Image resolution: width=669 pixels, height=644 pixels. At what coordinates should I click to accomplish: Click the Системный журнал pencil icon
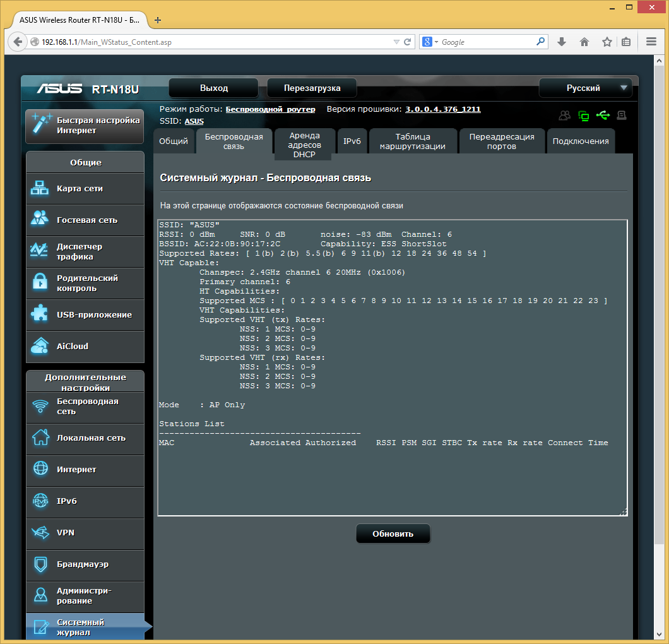click(x=42, y=627)
